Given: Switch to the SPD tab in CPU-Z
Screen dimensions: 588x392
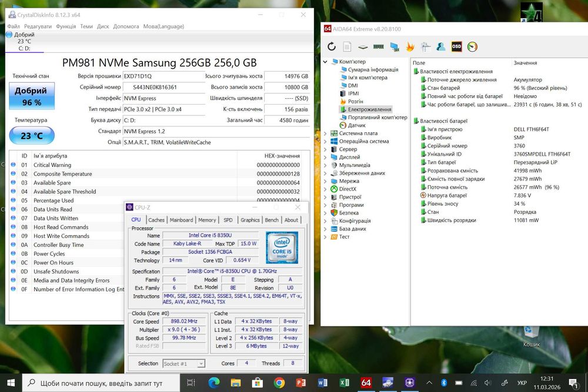Looking at the screenshot, I should (228, 220).
